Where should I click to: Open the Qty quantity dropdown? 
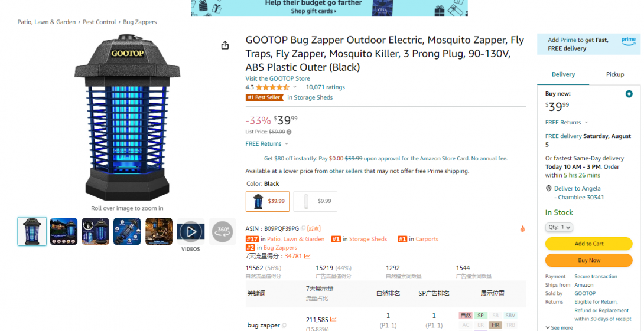559,227
